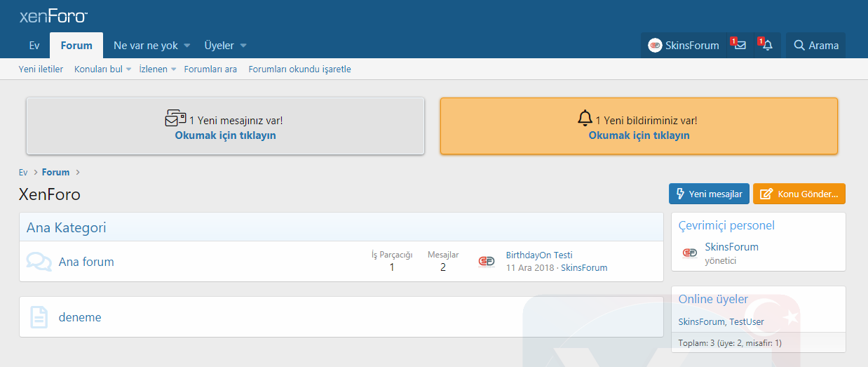Click the large bell icon in notification banner

coord(585,119)
